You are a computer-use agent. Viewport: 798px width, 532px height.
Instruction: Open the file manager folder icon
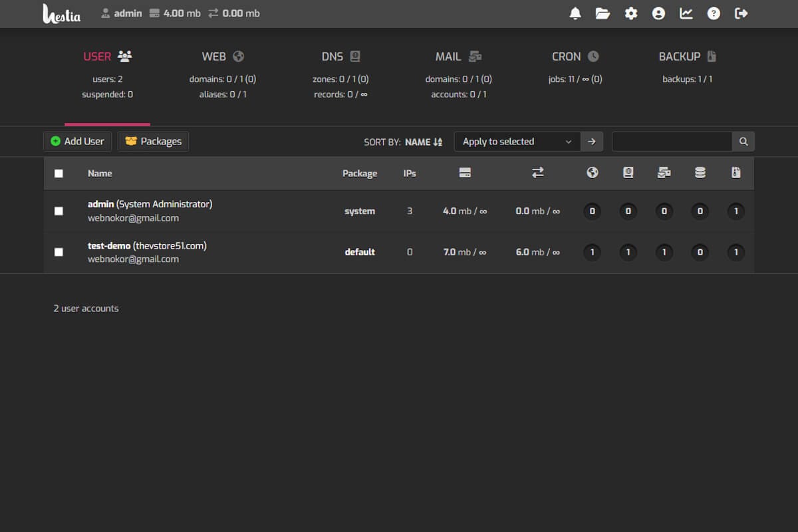pos(603,13)
